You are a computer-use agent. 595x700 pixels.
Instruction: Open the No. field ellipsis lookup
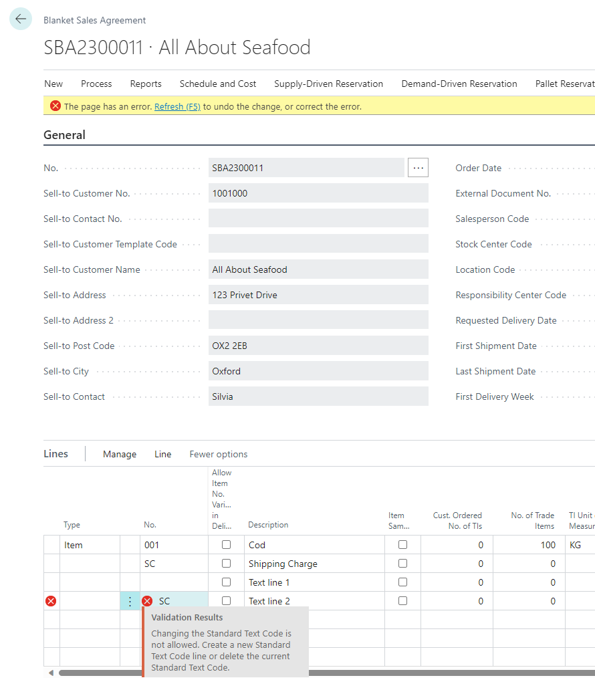[418, 168]
